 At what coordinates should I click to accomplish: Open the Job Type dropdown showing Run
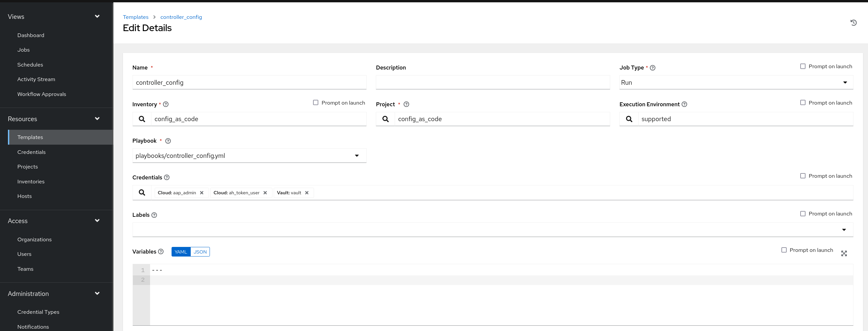[x=736, y=83]
